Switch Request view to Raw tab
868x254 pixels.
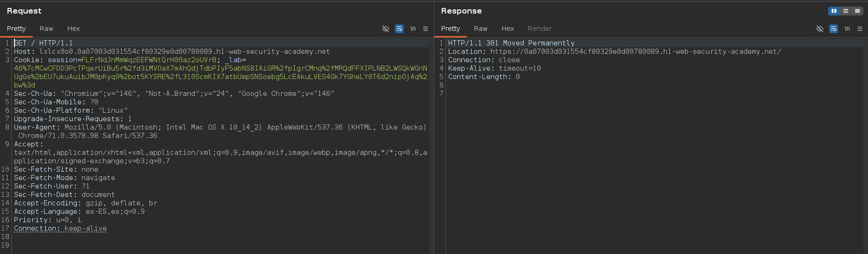pos(46,29)
